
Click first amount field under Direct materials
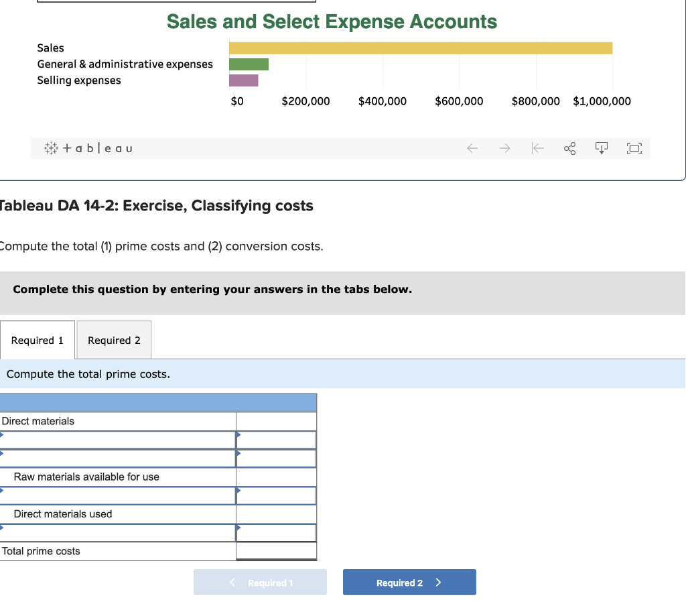point(276,440)
